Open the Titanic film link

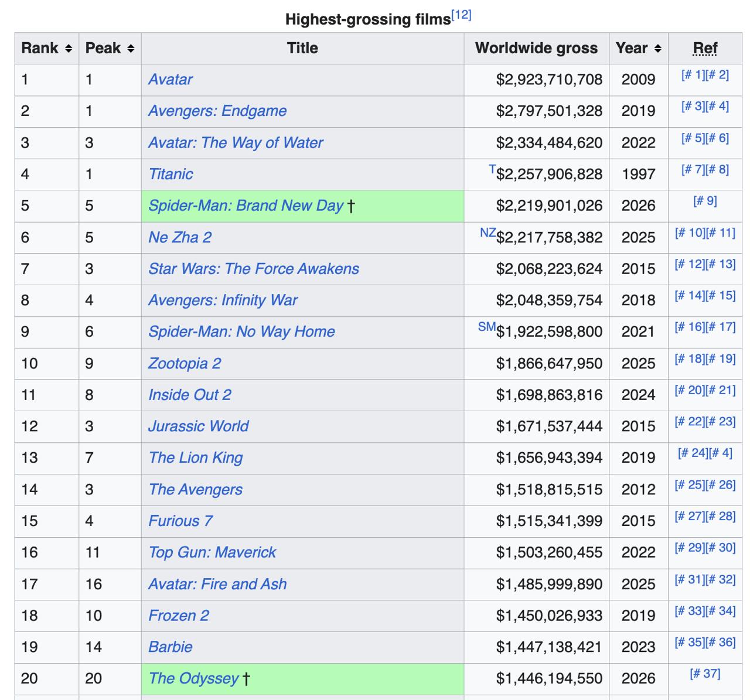pos(171,175)
